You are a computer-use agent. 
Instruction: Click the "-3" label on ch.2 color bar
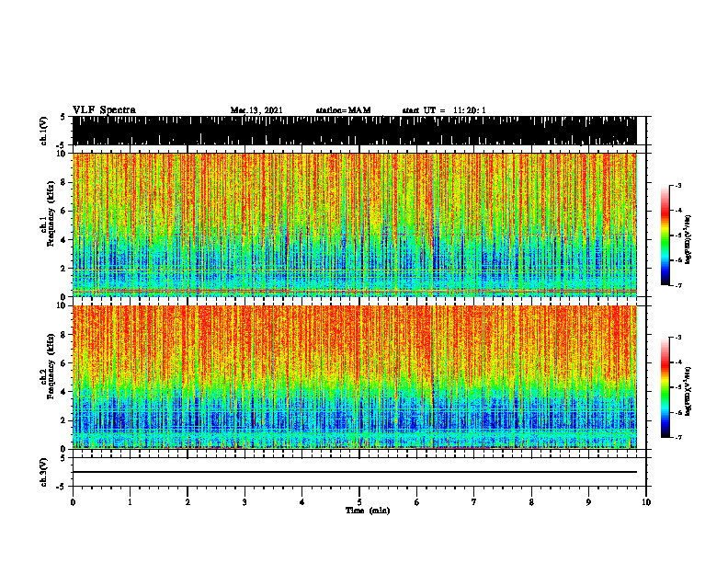(678, 338)
